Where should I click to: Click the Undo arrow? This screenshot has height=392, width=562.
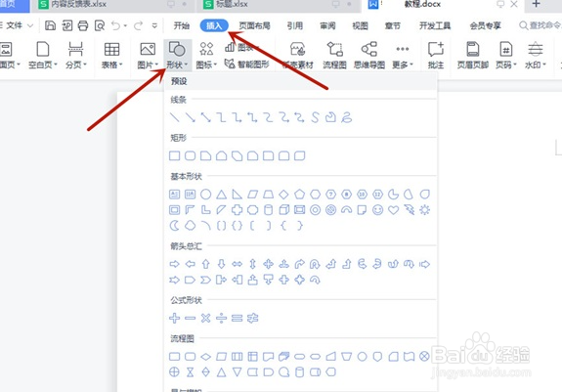coord(115,25)
